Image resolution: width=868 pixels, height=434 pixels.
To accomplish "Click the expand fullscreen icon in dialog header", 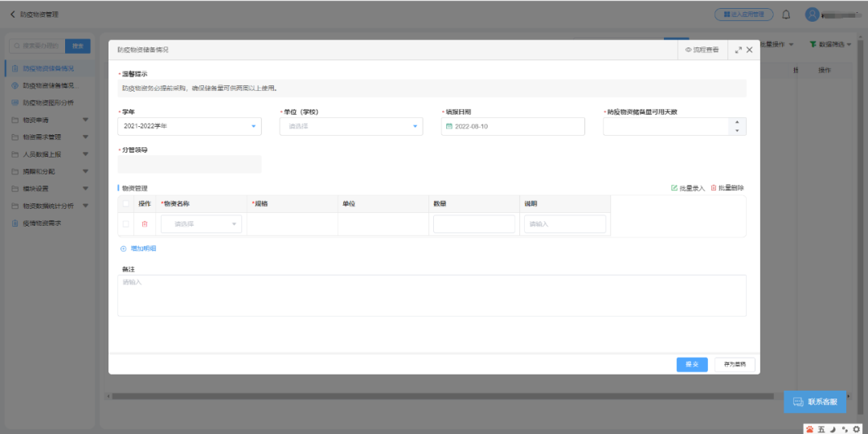I will pyautogui.click(x=738, y=50).
